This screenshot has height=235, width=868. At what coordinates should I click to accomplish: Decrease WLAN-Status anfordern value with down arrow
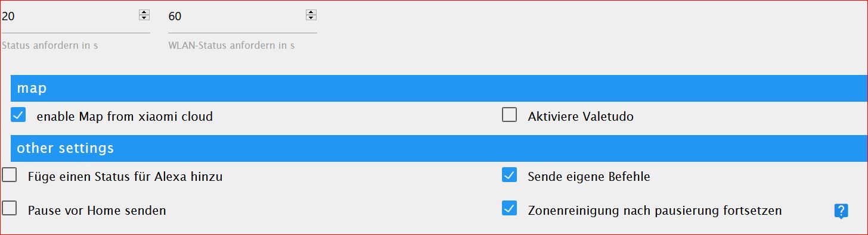pyautogui.click(x=311, y=18)
